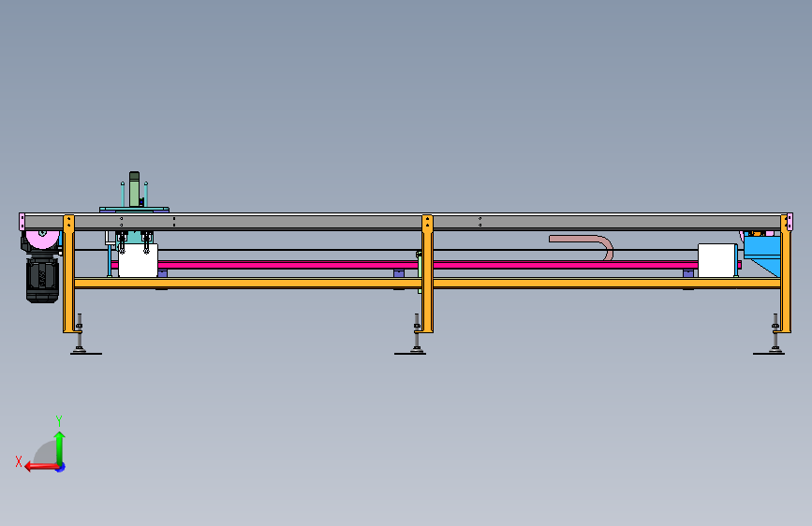The height and width of the screenshot is (526, 812).
Task: Click the gray top conveyor beam
Action: click(x=406, y=222)
